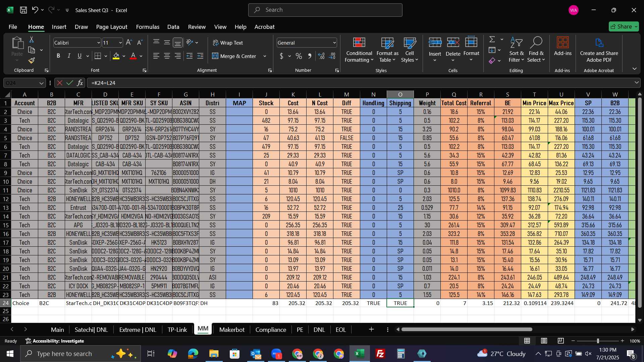Click the Fill Color bucket icon

click(x=116, y=56)
